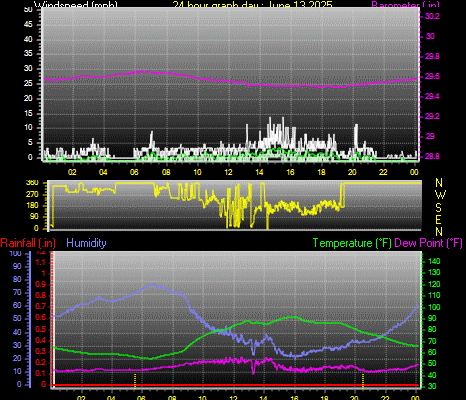
Task: Click the E compass letter beside wind direction graph
Action: pyautogui.click(x=438, y=220)
